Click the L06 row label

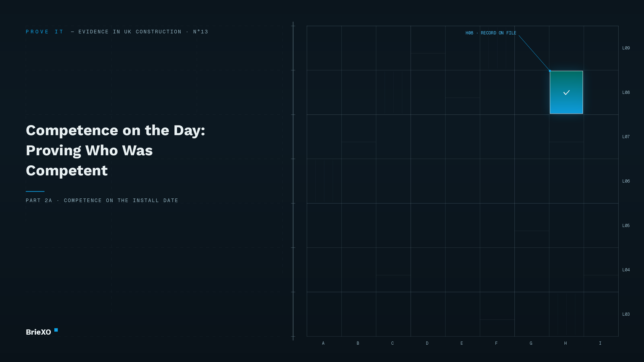(626, 181)
